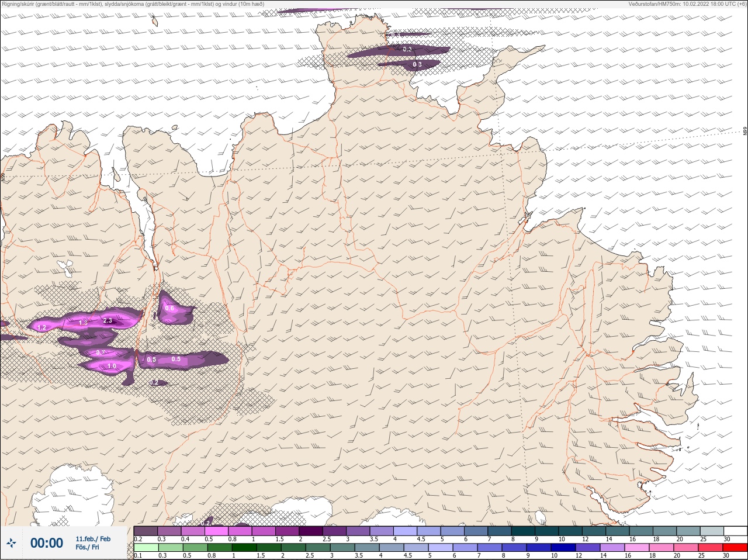Click the 0.6 precipitation value on map
Viewport: 748px width, 560px height.
pyautogui.click(x=169, y=308)
